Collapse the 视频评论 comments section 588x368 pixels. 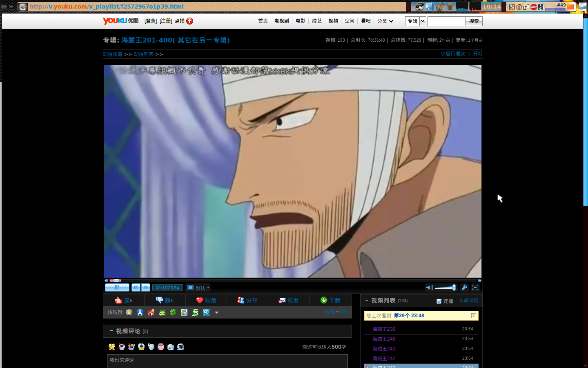pyautogui.click(x=111, y=331)
